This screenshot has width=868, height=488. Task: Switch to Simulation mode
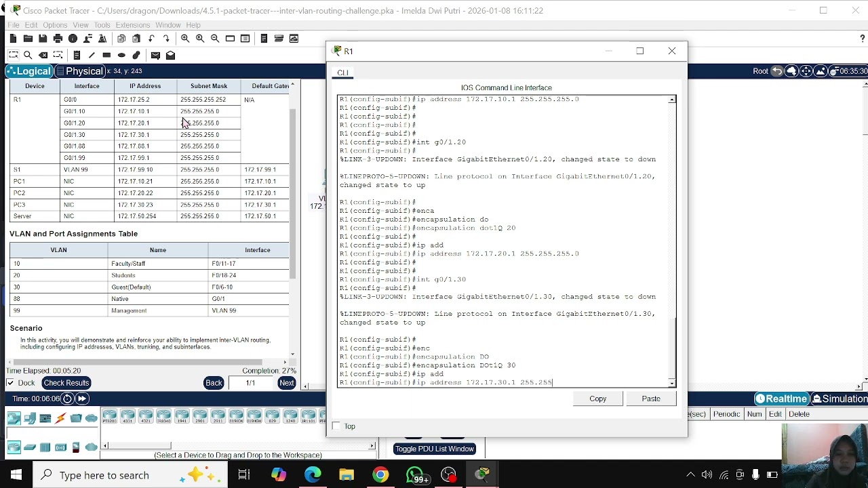point(840,399)
